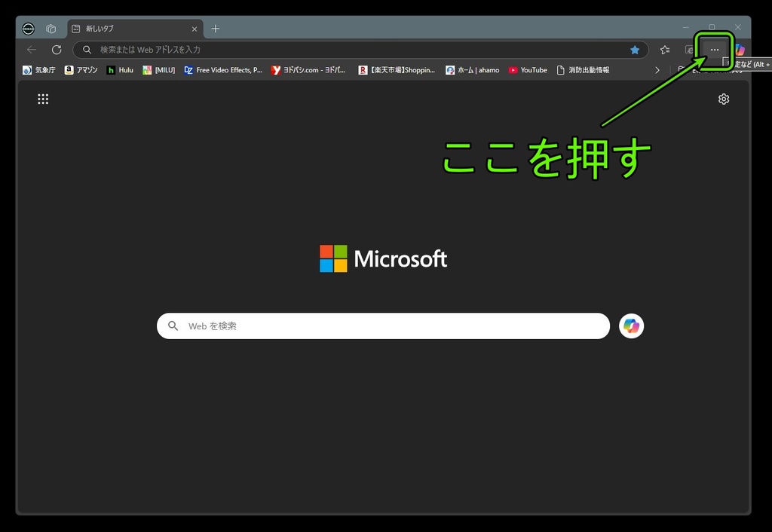Open the 気象庁 bookmark

[x=39, y=70]
